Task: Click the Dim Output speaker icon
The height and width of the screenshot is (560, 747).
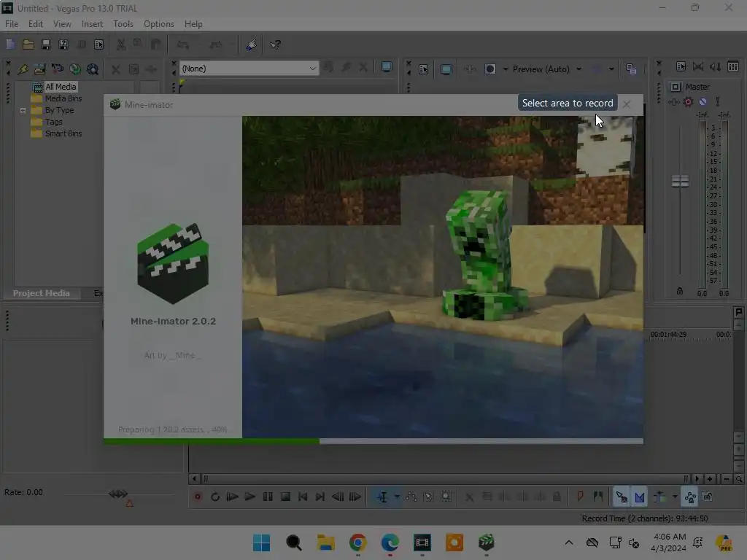Action: tap(715, 66)
